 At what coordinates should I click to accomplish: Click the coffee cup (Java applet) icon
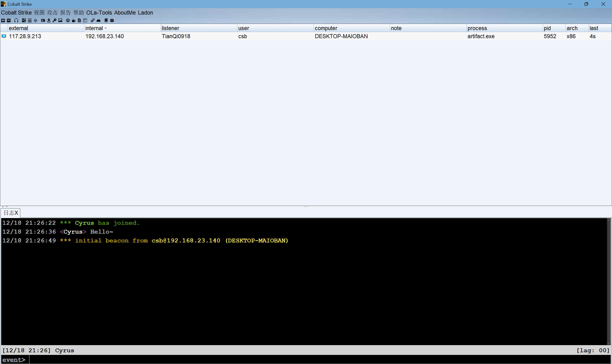pyautogui.click(x=74, y=20)
